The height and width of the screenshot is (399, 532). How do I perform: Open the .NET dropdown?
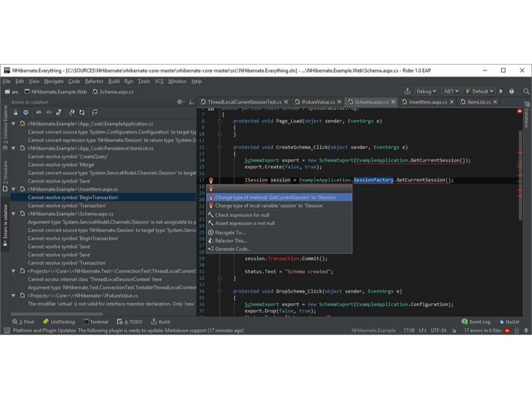point(451,91)
